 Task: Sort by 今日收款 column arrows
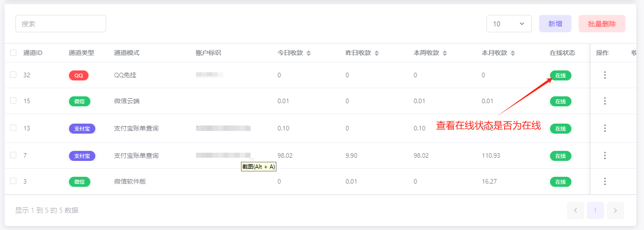309,53
